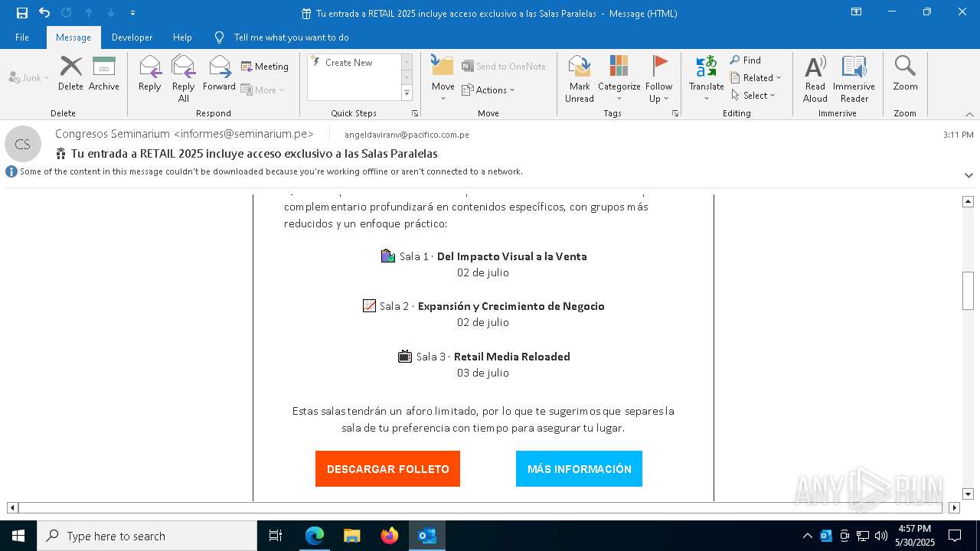Reply with a Meeting

(265, 67)
